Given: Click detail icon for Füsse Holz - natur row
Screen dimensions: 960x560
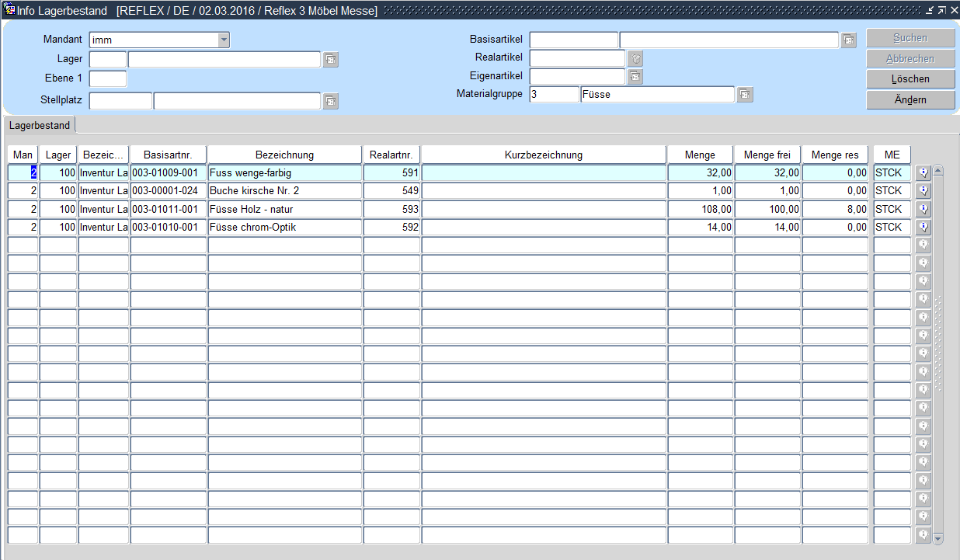Looking at the screenshot, I should point(923,209).
